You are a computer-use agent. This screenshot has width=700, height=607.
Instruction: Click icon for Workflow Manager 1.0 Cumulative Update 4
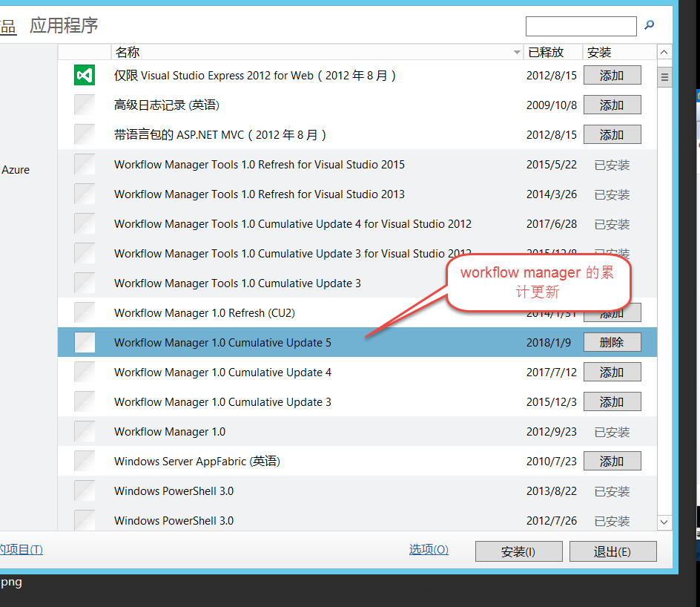[85, 372]
